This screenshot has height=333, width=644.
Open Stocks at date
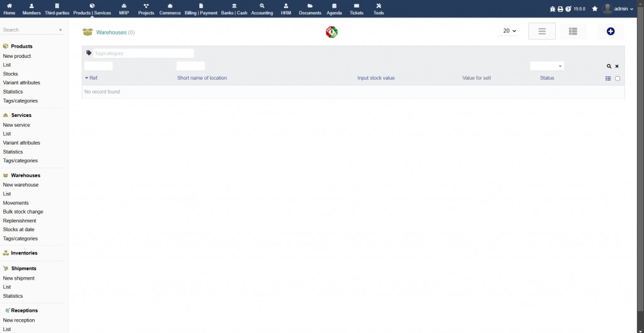tap(18, 230)
